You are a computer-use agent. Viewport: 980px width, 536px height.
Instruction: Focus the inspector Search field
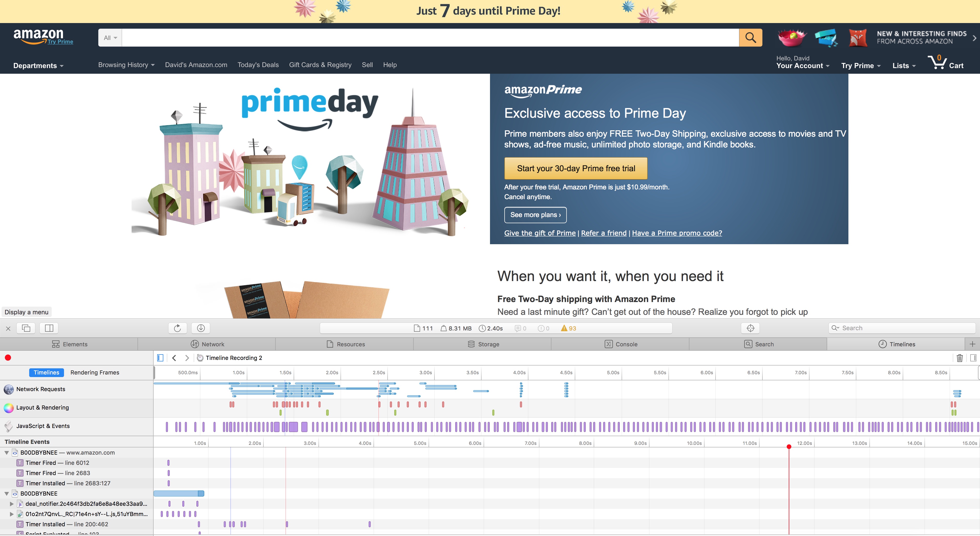902,328
